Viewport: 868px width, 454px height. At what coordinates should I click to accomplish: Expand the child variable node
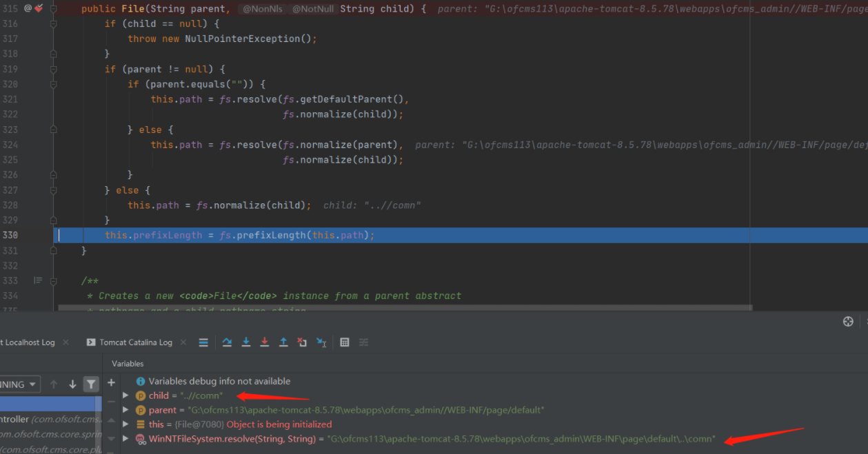pyautogui.click(x=125, y=395)
